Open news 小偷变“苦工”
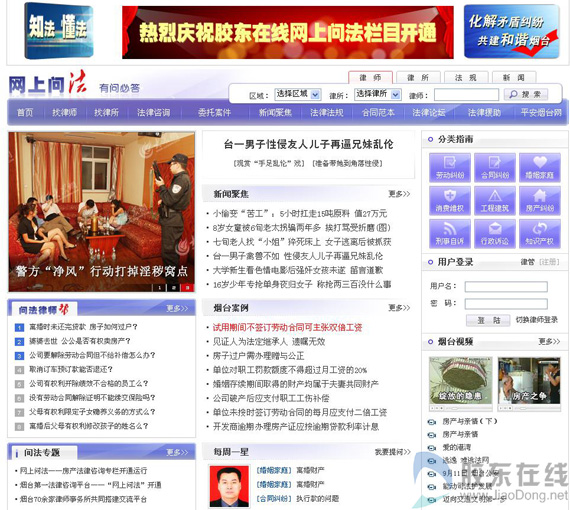The width and height of the screenshot is (570, 510). [300, 213]
